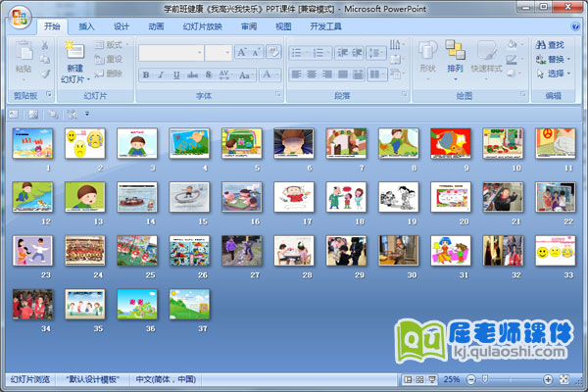Expand the Select (选择) dropdown

(x=555, y=73)
